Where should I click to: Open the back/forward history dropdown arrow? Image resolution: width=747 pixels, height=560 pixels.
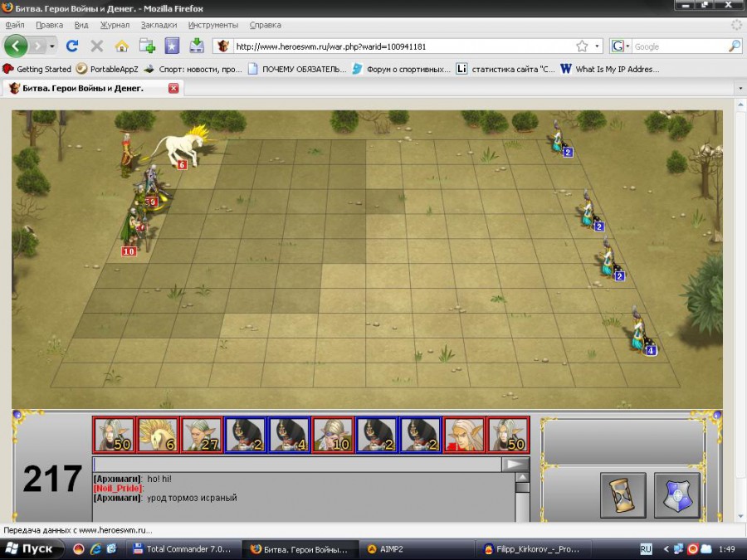[x=52, y=46]
